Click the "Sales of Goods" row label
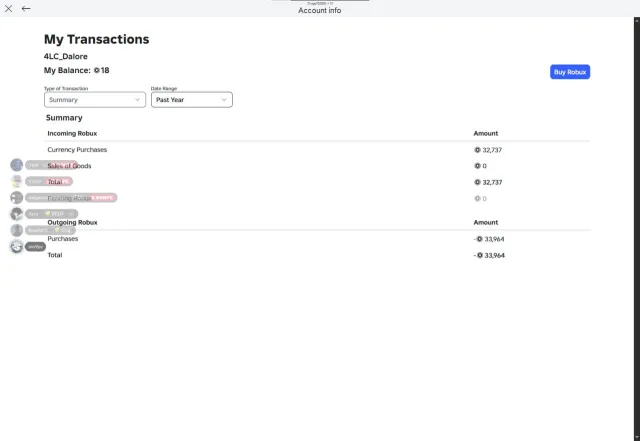Viewport: 640px width, 441px height. tap(69, 166)
